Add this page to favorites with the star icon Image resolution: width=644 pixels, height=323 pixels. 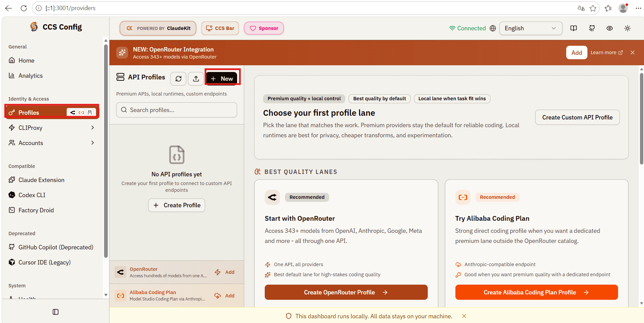coord(593,8)
